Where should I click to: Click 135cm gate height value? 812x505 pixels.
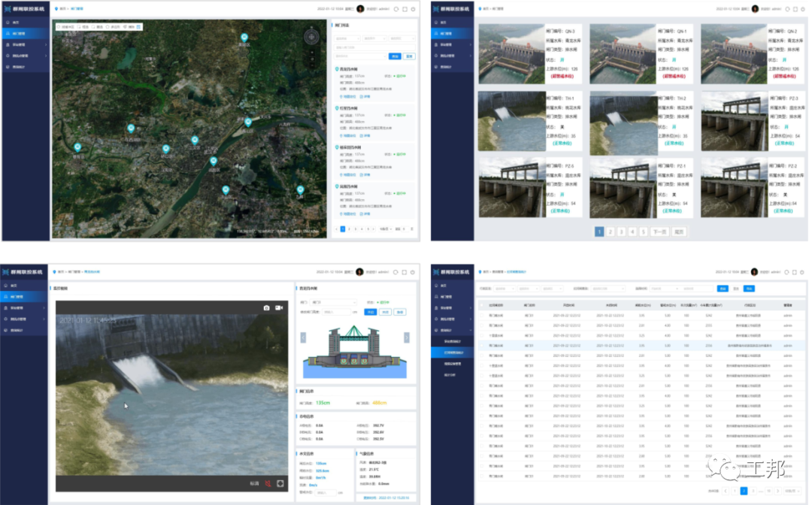click(323, 403)
